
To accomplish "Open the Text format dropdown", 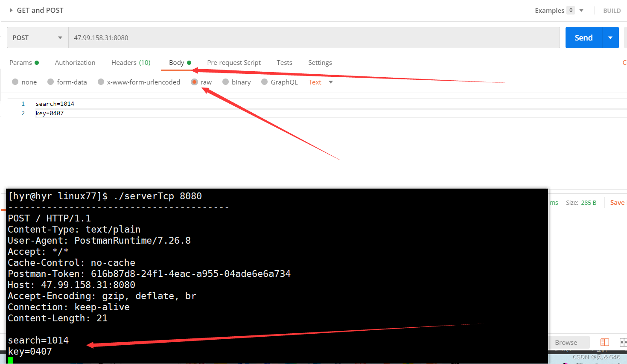I will point(320,82).
